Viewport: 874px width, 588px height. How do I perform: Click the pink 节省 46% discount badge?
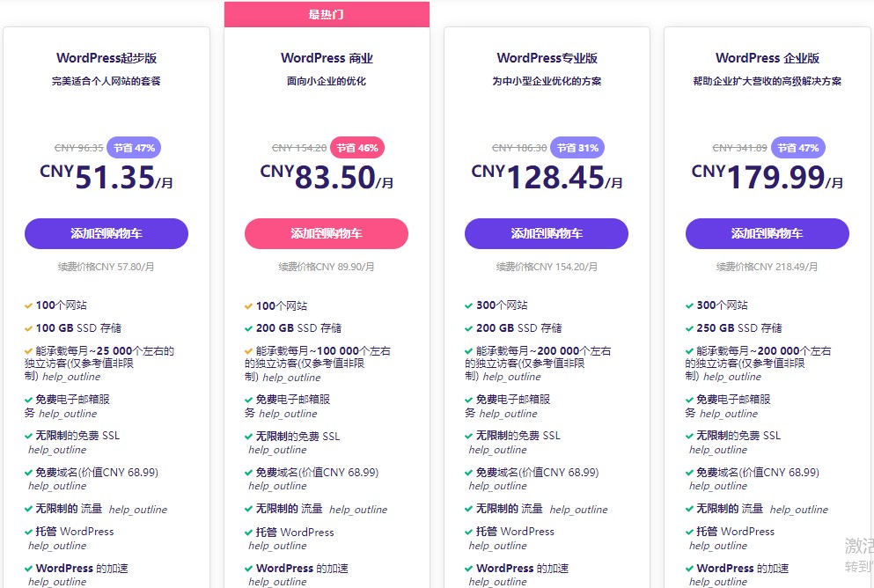(x=357, y=148)
